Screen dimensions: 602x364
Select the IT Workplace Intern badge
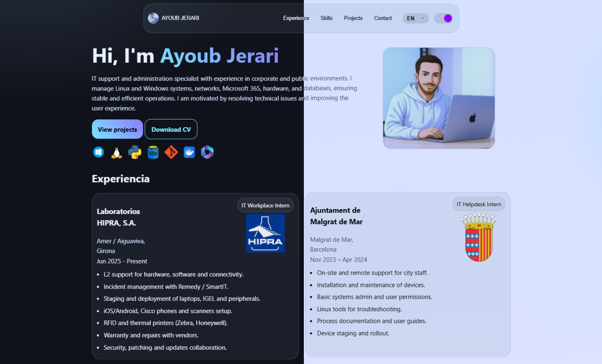click(266, 205)
